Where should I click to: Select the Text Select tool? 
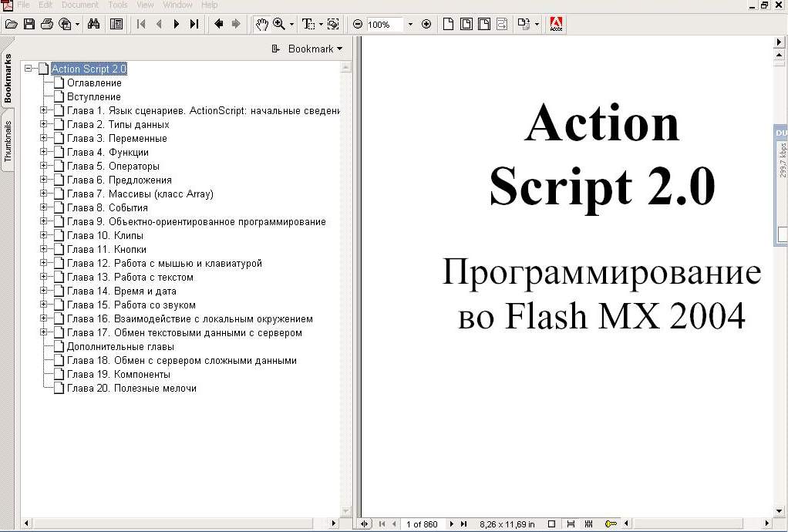(x=308, y=24)
